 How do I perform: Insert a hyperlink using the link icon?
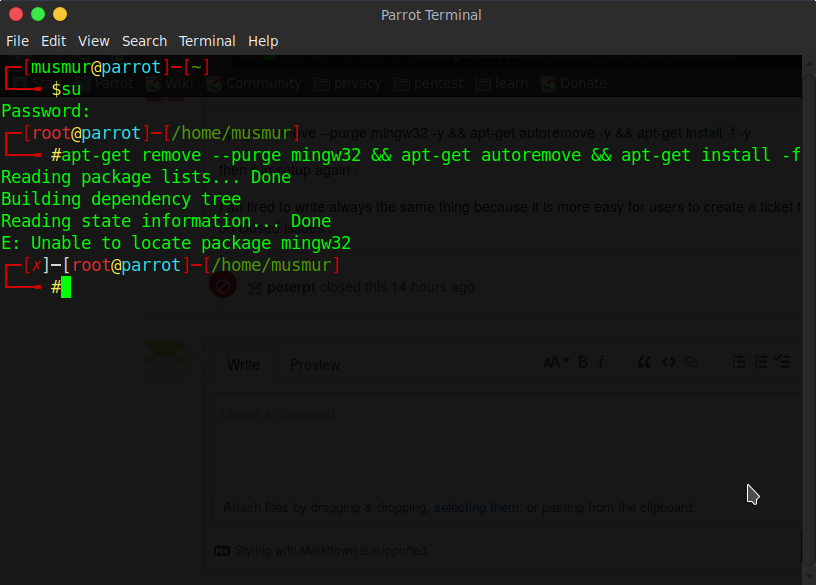(x=690, y=362)
